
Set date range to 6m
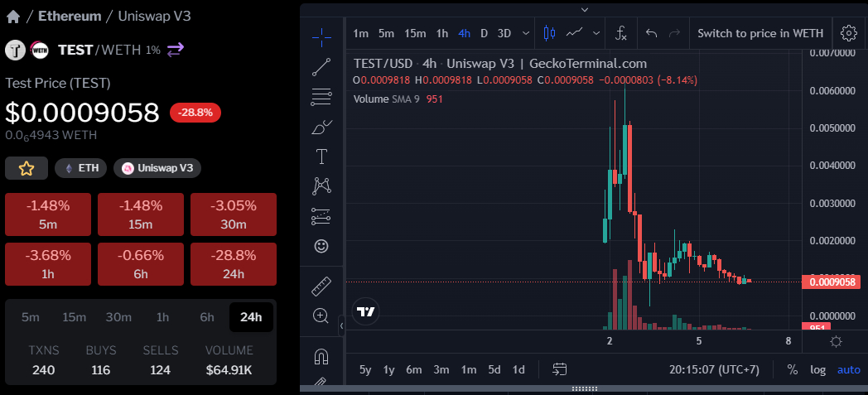[414, 369]
